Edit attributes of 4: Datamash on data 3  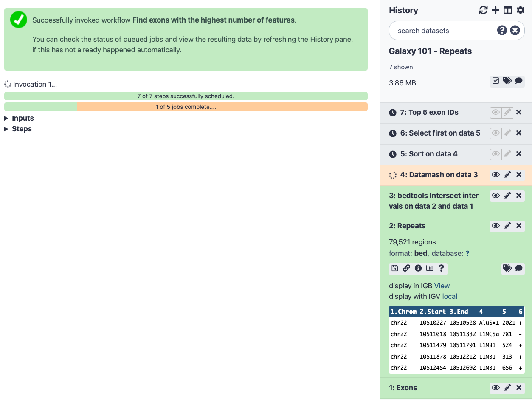pos(507,175)
